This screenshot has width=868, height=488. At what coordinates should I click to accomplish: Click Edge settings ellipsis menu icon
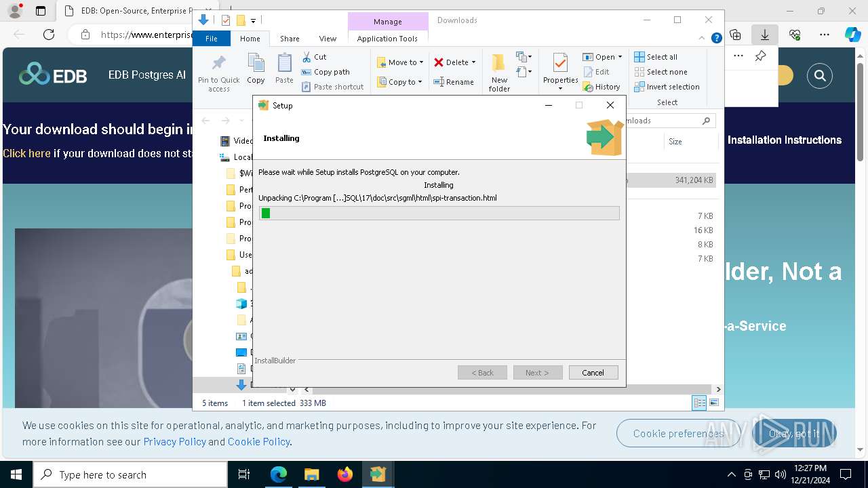[825, 35]
